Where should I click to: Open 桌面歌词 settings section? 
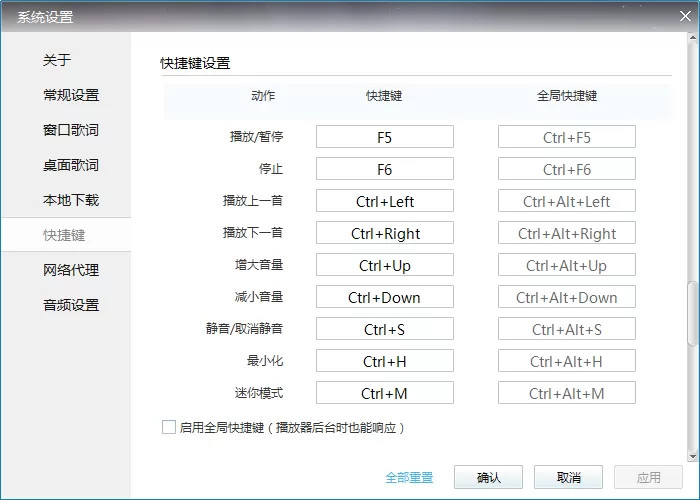[71, 165]
